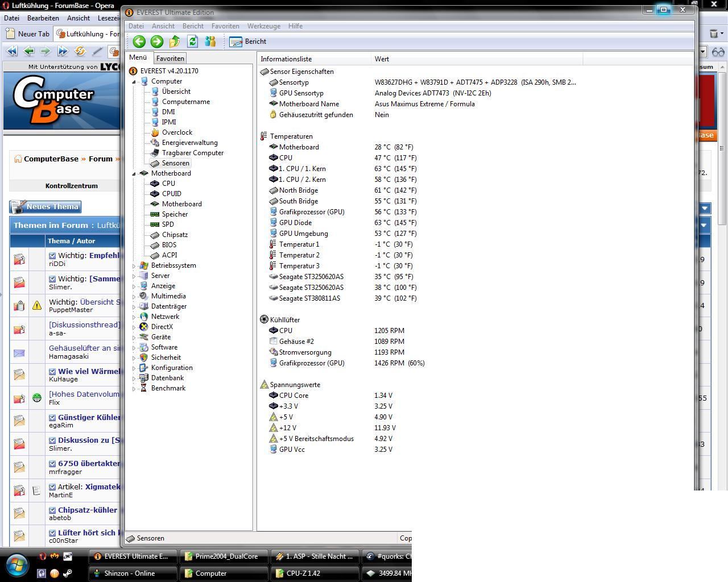728x582 pixels.
Task: Click the users icon in EVEREST toolbar
Action: [x=210, y=41]
